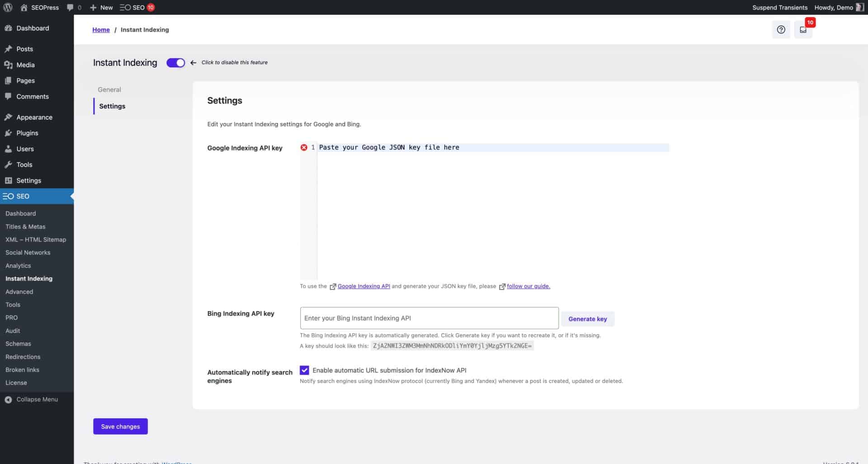Screen dimensions: 868x464
Task: Open the SEOPress site home icon
Action: tap(24, 7)
